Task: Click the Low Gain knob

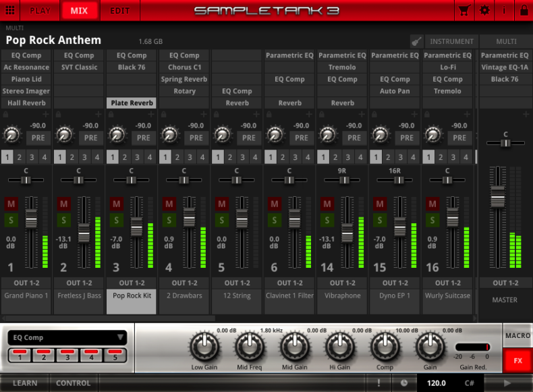Action: tap(204, 347)
